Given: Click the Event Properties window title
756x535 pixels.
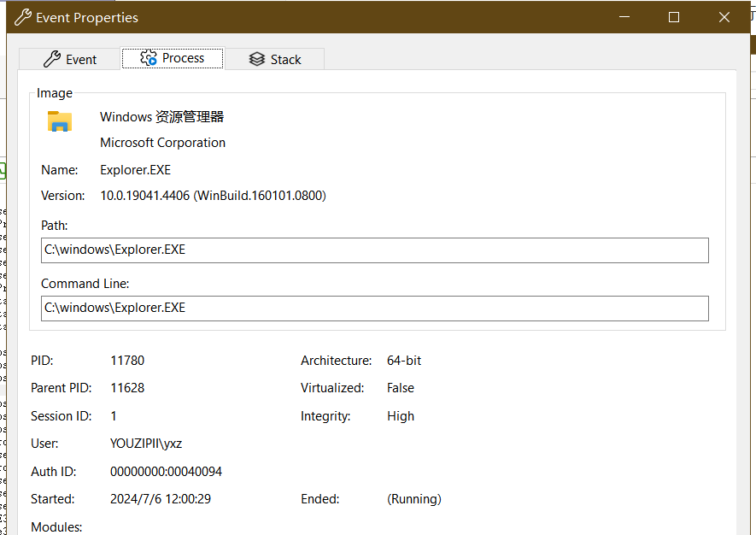Looking at the screenshot, I should [x=87, y=18].
